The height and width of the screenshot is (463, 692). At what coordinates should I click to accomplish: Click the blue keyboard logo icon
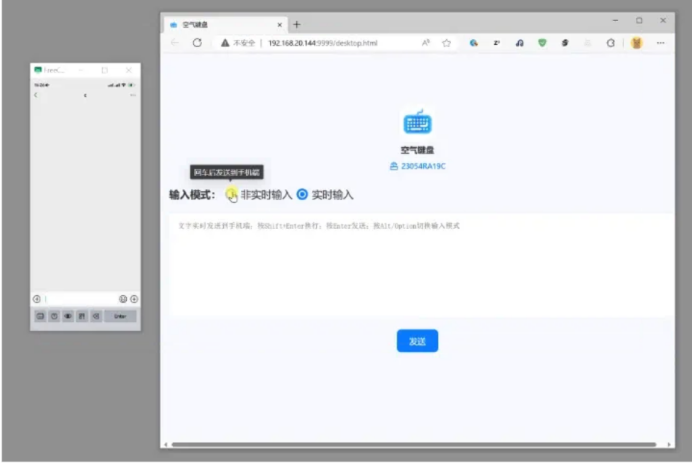pos(417,121)
